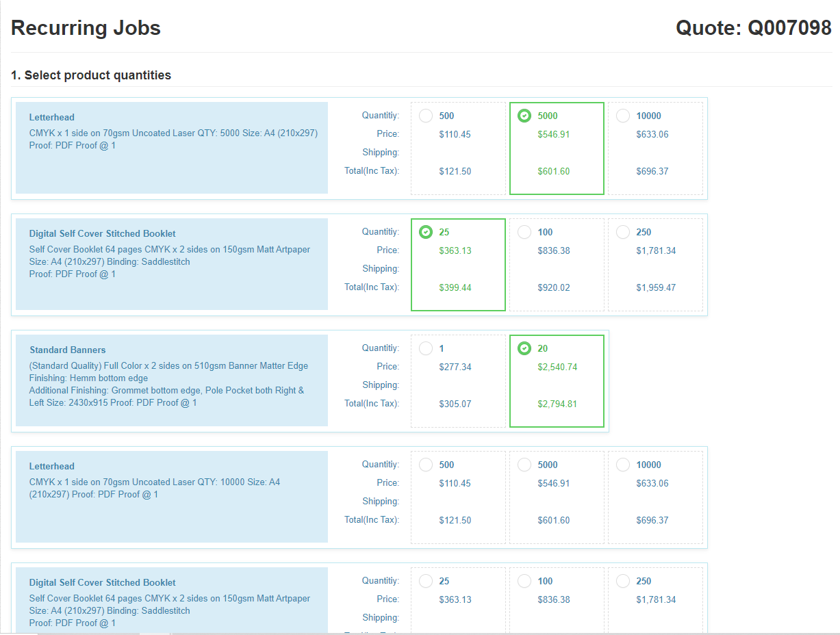Pick 10000 for the Letterhead with QTY: 10000
Image resolution: width=840 pixels, height=635 pixels.
coord(623,465)
